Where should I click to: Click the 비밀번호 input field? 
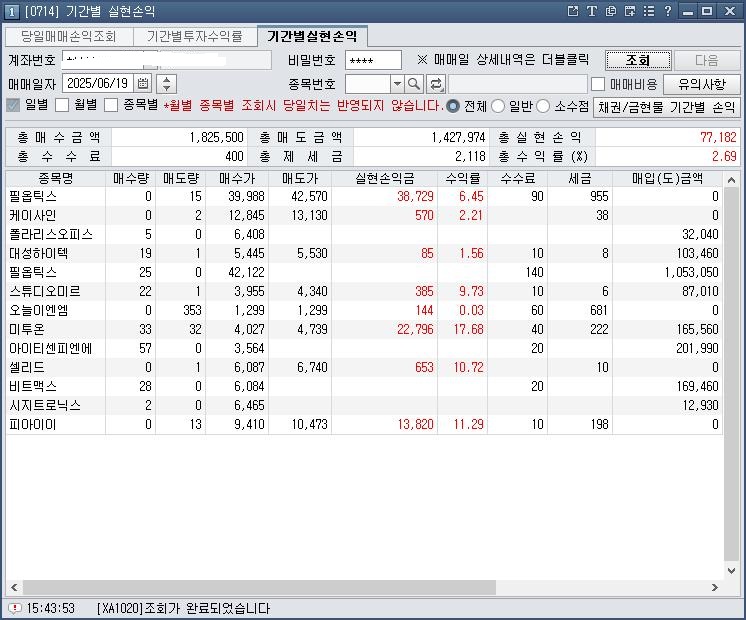[373, 60]
